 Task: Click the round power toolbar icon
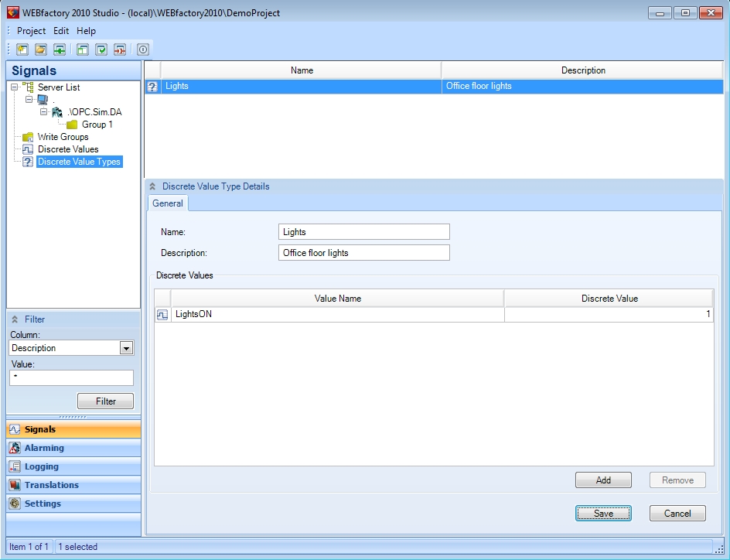[x=143, y=50]
